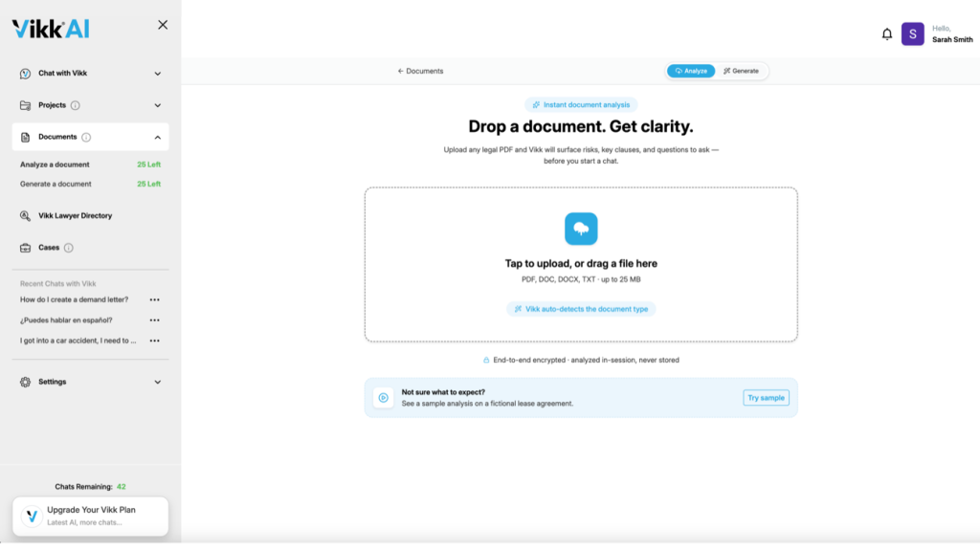Expand the Settings section chevron
This screenshot has height=551, width=980.
point(158,383)
